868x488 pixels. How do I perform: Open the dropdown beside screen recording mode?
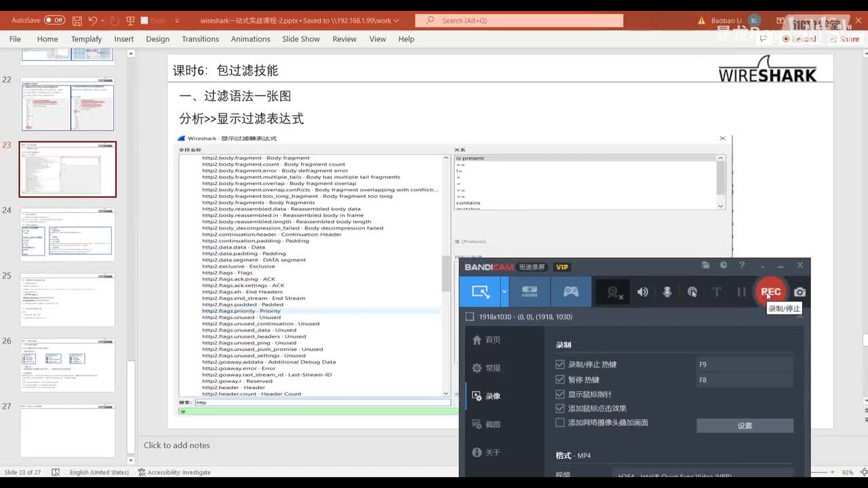(x=504, y=292)
